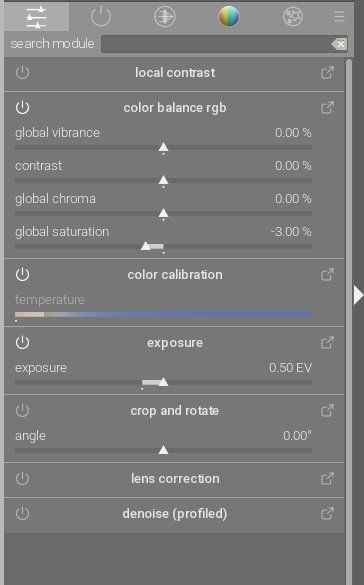This screenshot has width=364, height=585.
Task: Open the full lens correction module link icon
Action: 327,478
